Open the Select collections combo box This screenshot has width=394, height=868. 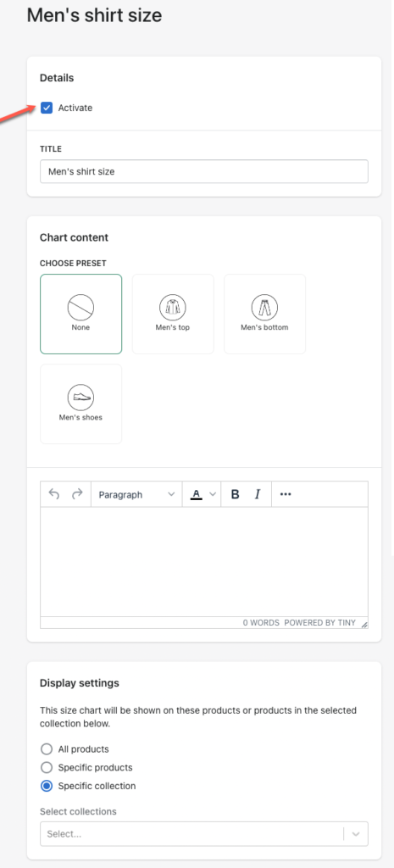(203, 834)
